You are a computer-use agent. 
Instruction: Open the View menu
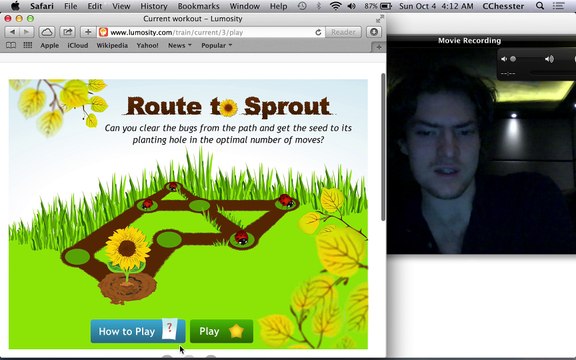(x=121, y=6)
